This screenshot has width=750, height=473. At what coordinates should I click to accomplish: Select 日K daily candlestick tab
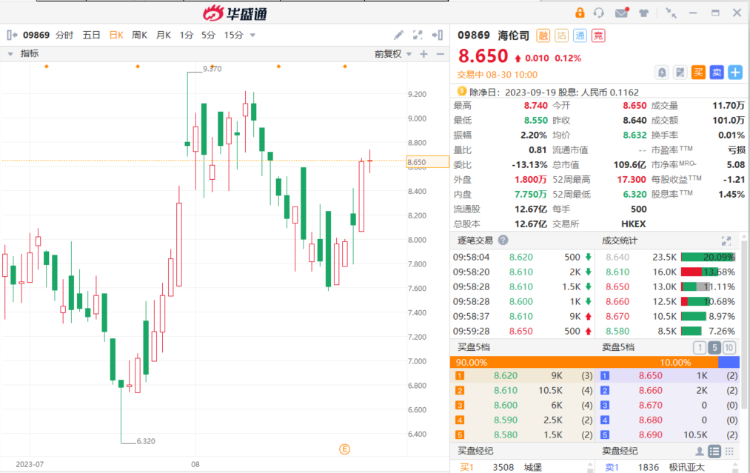click(x=116, y=35)
